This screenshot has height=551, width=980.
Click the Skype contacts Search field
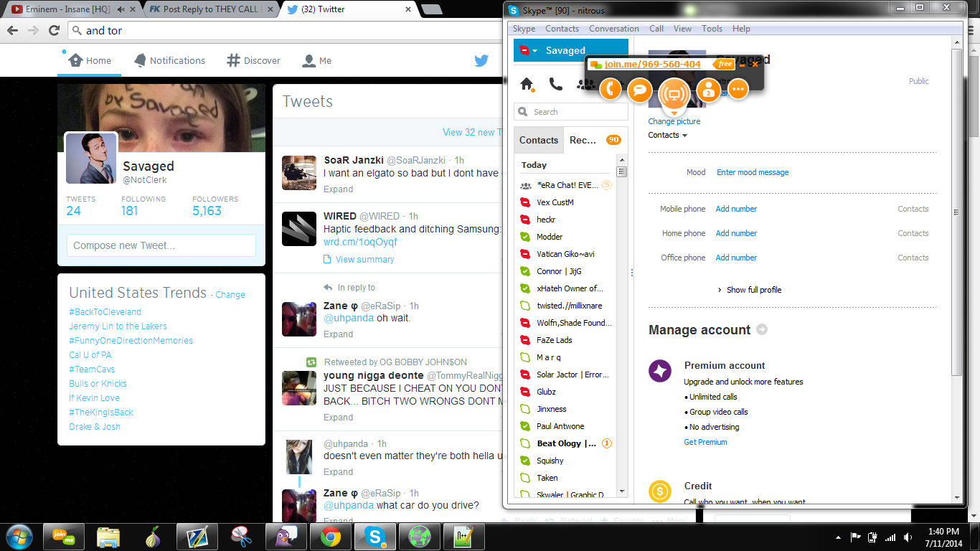point(571,112)
